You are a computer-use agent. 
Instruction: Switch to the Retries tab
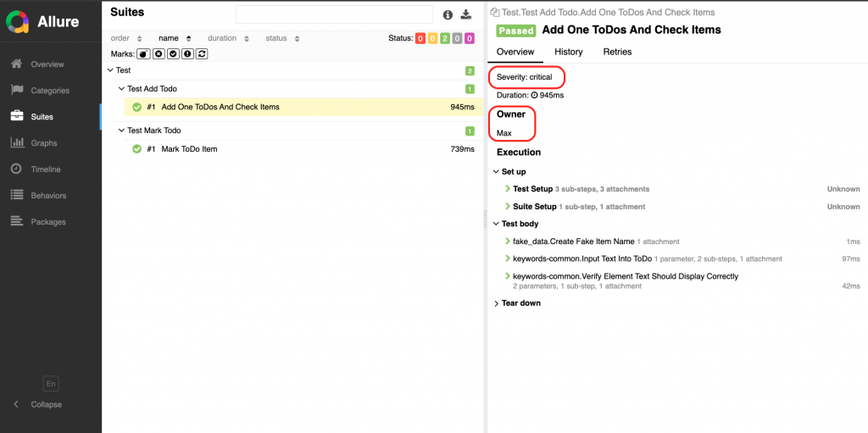tap(617, 52)
